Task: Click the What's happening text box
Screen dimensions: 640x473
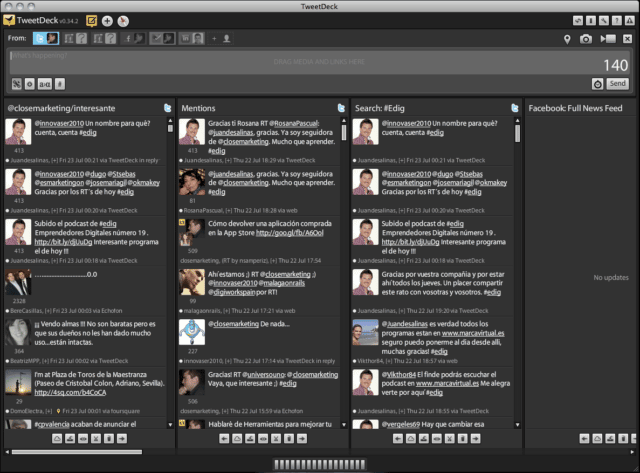Action: coord(319,62)
